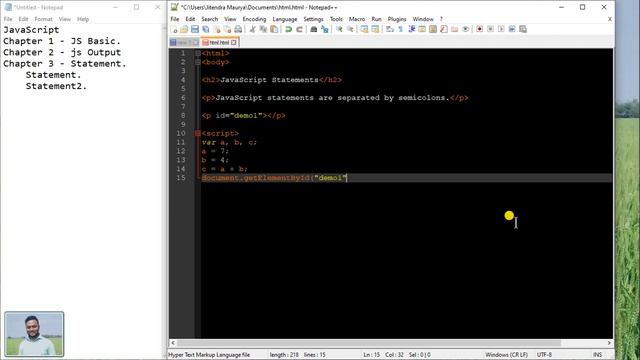Click the macro Playback icon
Image resolution: width=640 pixels, height=360 pixels.
click(x=501, y=29)
